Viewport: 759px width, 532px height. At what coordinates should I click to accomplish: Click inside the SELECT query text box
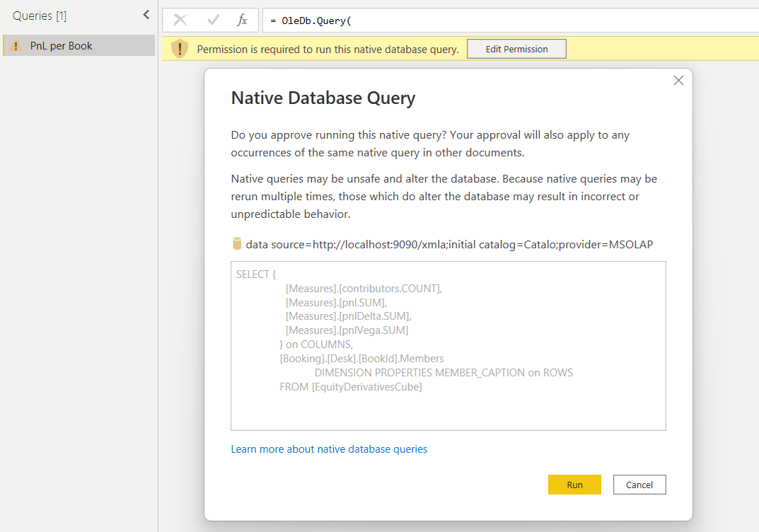[448, 410]
